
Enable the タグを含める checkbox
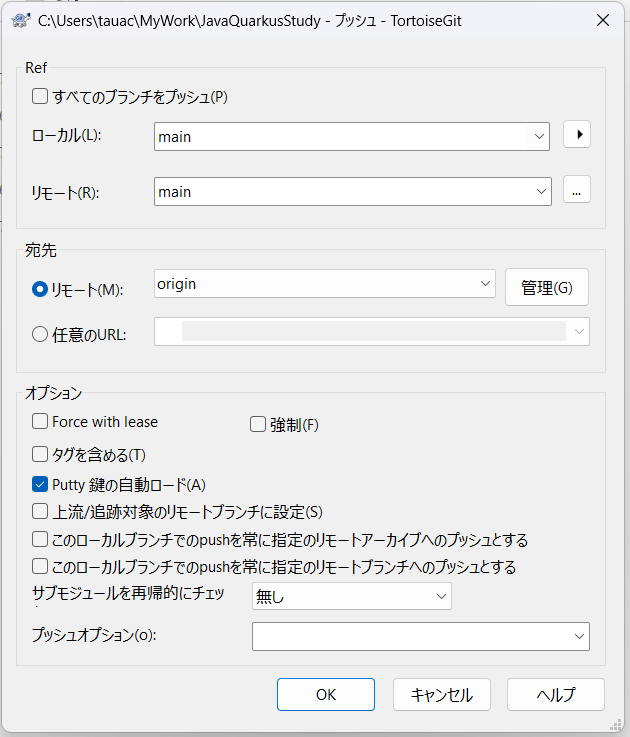[x=41, y=454]
